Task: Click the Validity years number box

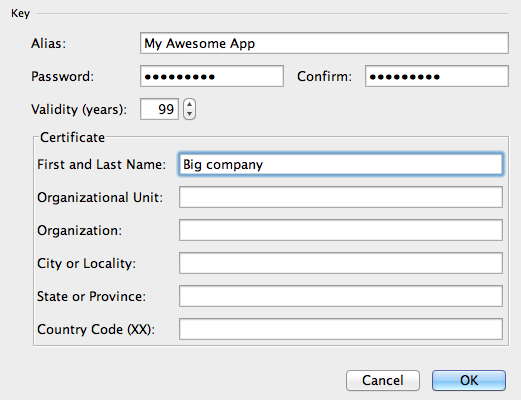Action: pos(159,109)
